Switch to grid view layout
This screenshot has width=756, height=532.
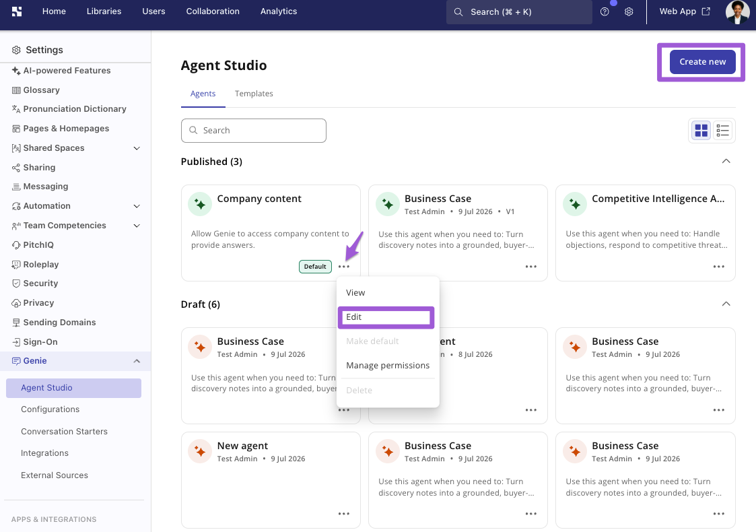point(701,130)
